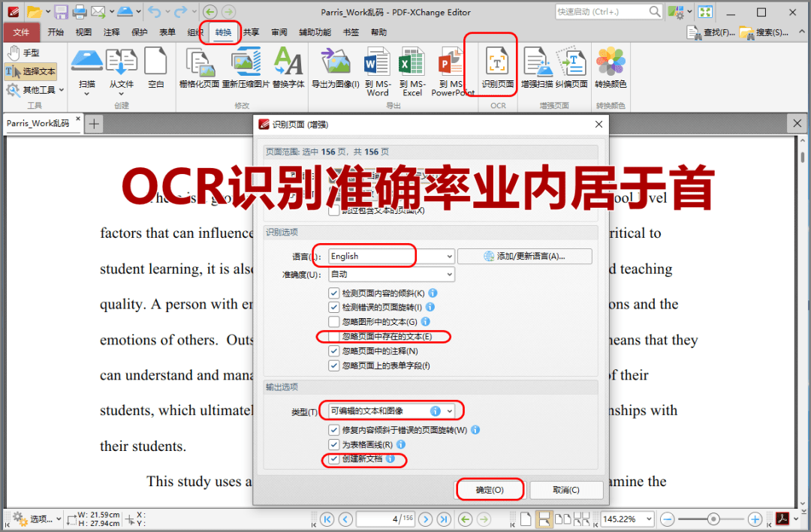Uncheck the 检测页面内容的倾斜(K) checkbox
This screenshot has width=811, height=532.
tap(335, 293)
